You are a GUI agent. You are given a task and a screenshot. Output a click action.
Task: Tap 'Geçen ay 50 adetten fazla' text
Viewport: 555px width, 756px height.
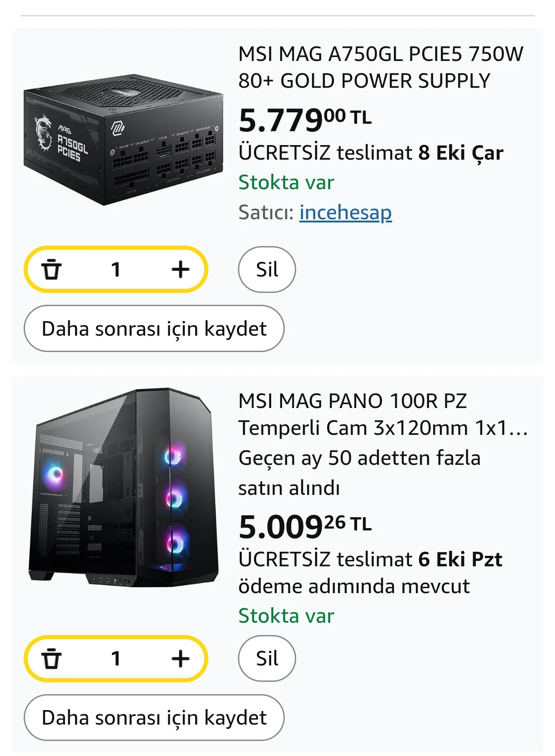click(359, 458)
